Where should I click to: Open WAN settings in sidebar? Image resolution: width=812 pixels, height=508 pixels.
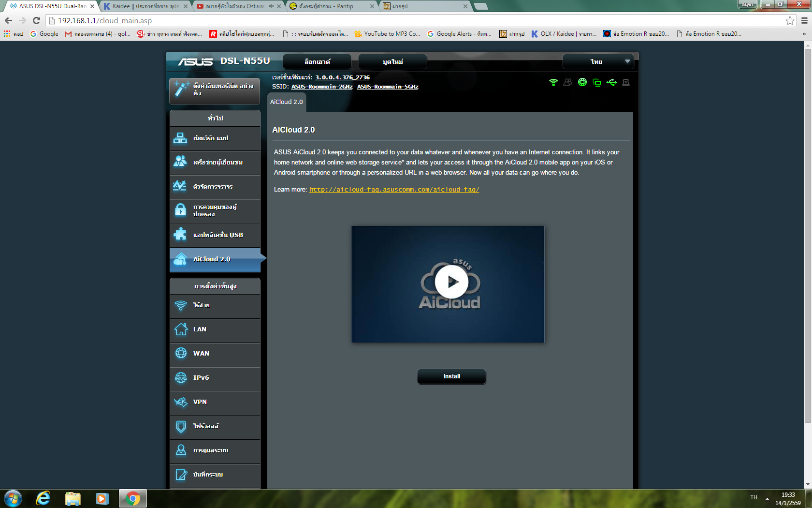[x=215, y=354]
